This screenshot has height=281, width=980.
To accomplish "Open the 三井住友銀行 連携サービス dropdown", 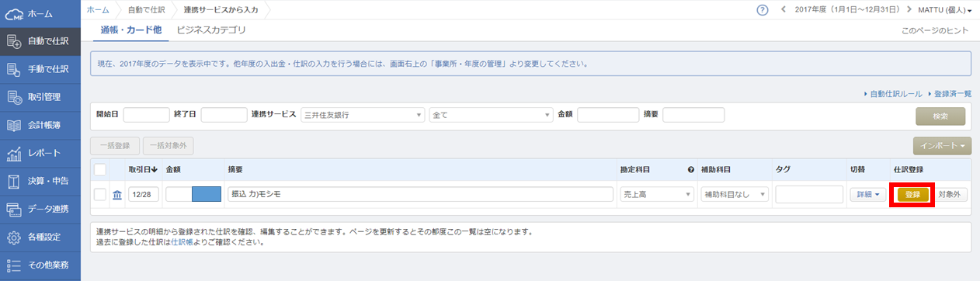I will [x=363, y=115].
